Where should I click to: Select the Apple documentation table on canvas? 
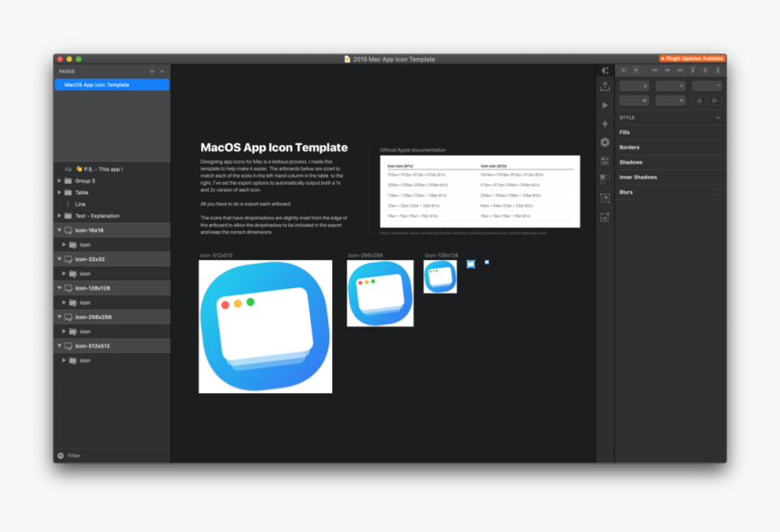coord(480,191)
